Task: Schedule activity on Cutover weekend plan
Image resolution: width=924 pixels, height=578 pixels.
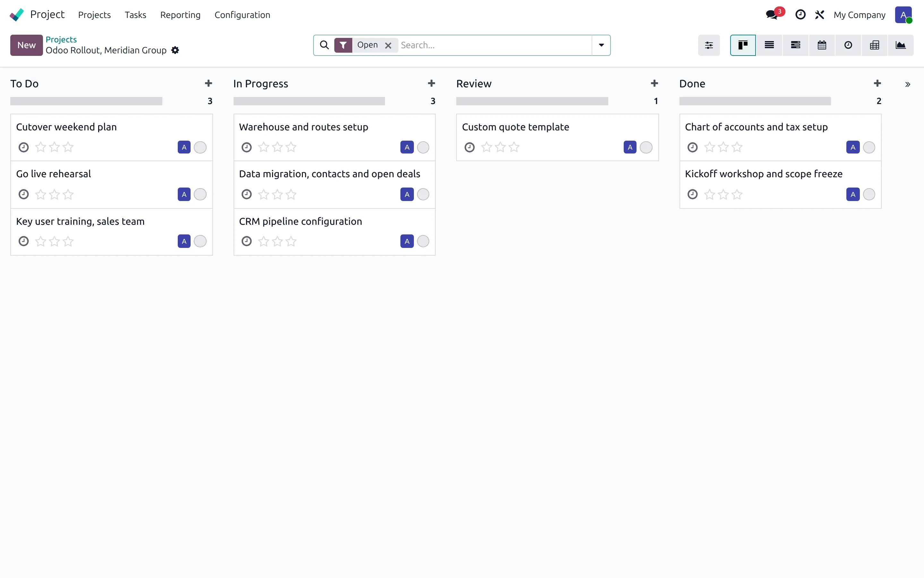Action: click(x=24, y=147)
